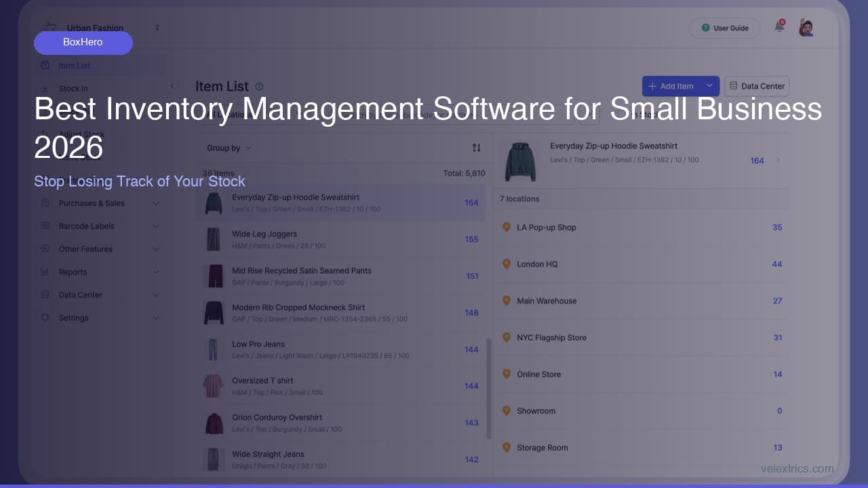Expand the Other Features chevron
Screen dimensions: 868x488
[155, 249]
